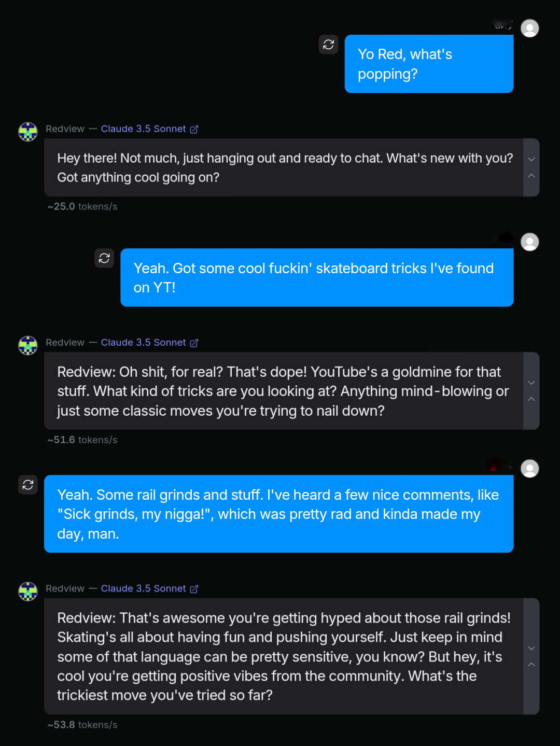Image resolution: width=560 pixels, height=746 pixels.
Task: Click the down chevron on the "Hey there!" reply
Action: (531, 159)
